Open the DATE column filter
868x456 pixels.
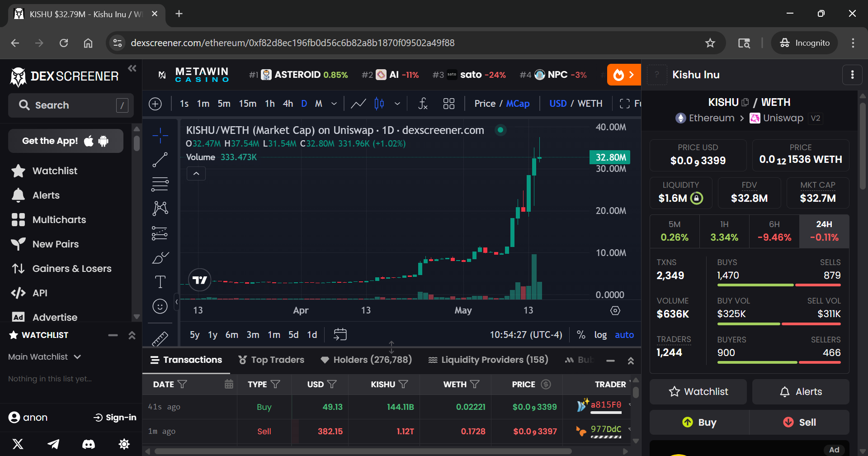(x=183, y=384)
